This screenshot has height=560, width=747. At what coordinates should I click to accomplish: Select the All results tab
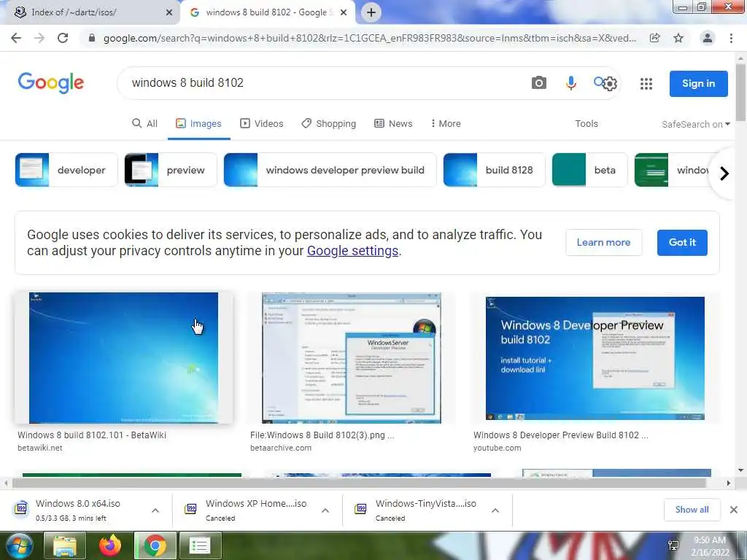(x=145, y=123)
